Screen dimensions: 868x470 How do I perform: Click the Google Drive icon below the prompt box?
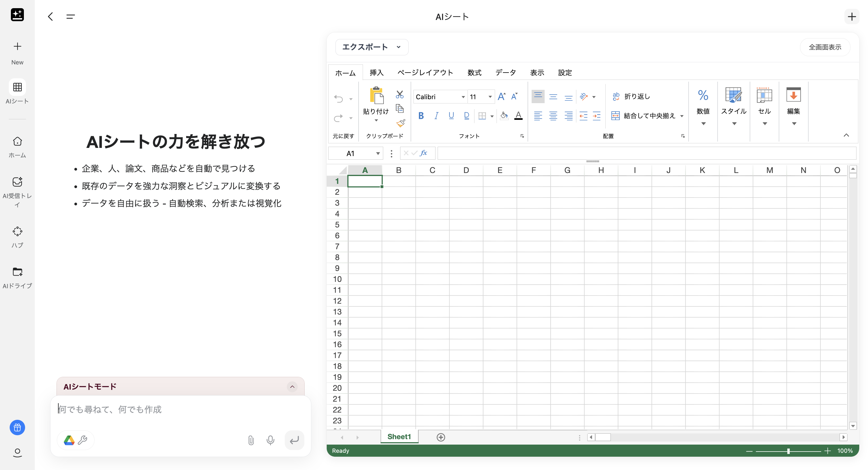tap(69, 440)
